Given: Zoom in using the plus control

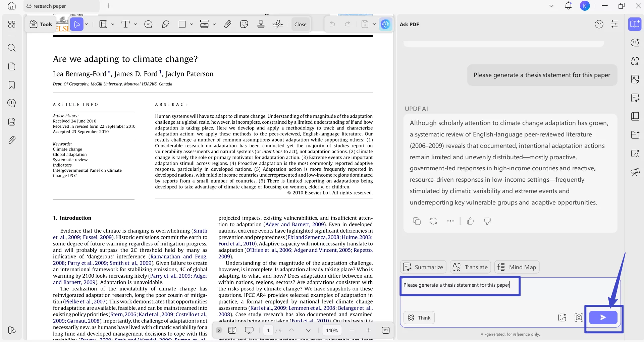Looking at the screenshot, I should (x=369, y=331).
